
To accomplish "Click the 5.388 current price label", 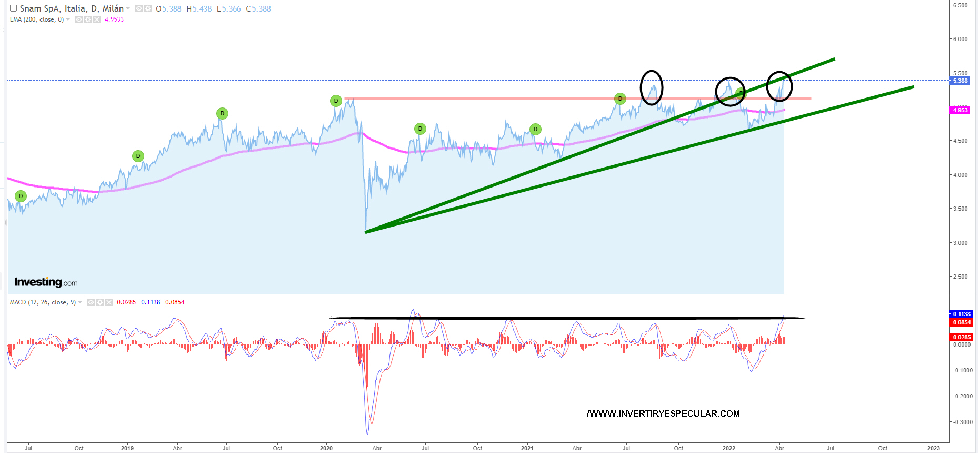I will 960,81.
